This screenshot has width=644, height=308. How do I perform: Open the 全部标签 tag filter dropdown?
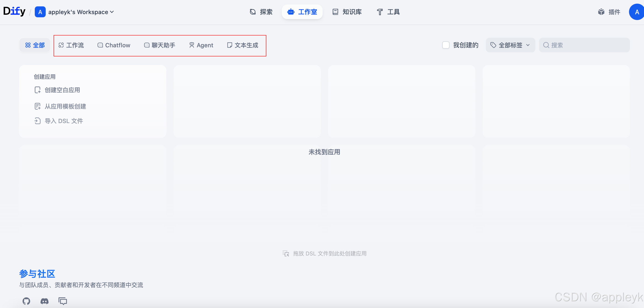click(510, 45)
